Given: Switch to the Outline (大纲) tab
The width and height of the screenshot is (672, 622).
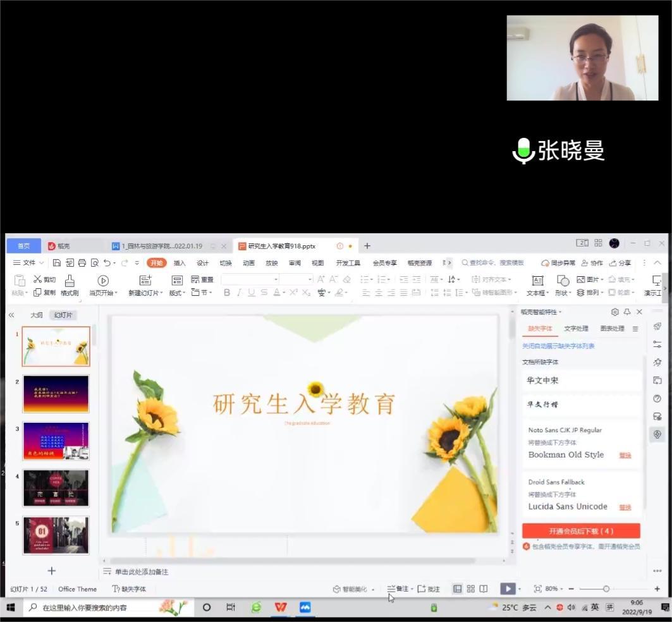Looking at the screenshot, I should tap(37, 315).
